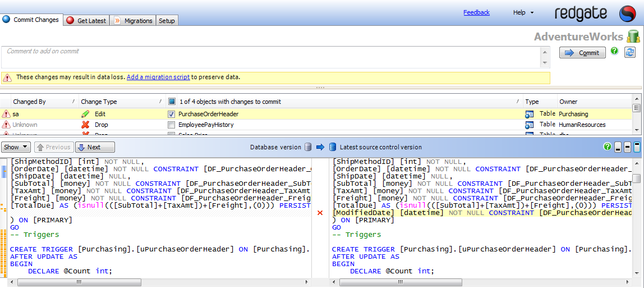The height and width of the screenshot is (288, 644).
Task: Click the objects list scroll down arrow
Action: pyautogui.click(x=637, y=130)
